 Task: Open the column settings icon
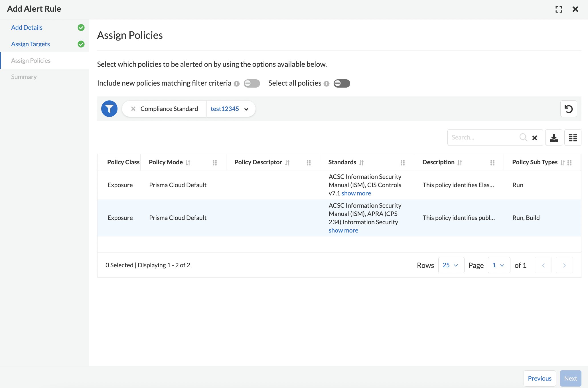tap(573, 138)
